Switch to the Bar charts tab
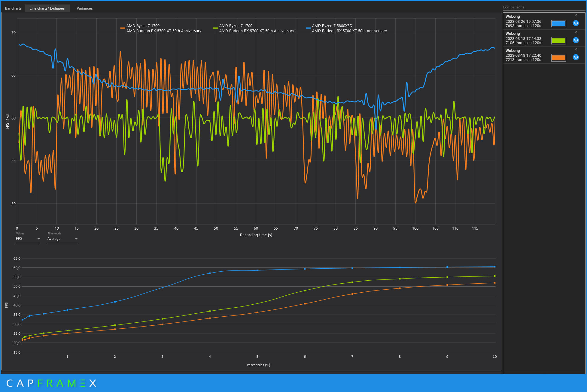 click(13, 8)
